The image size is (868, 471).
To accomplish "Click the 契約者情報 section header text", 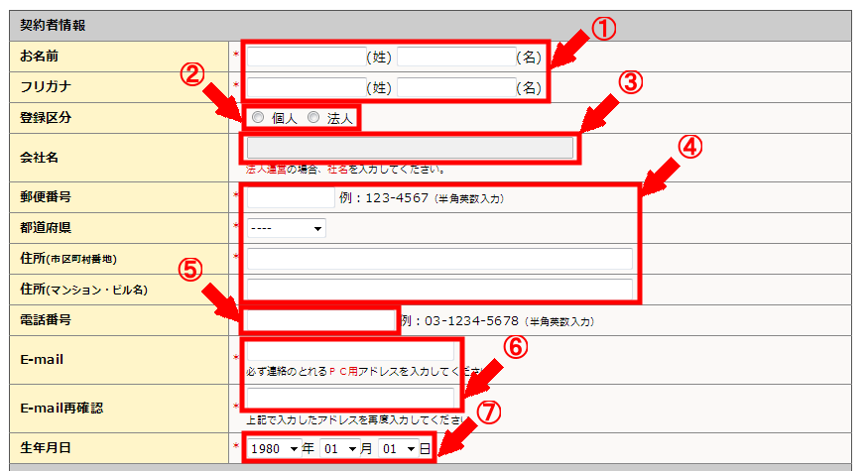I will point(53,26).
